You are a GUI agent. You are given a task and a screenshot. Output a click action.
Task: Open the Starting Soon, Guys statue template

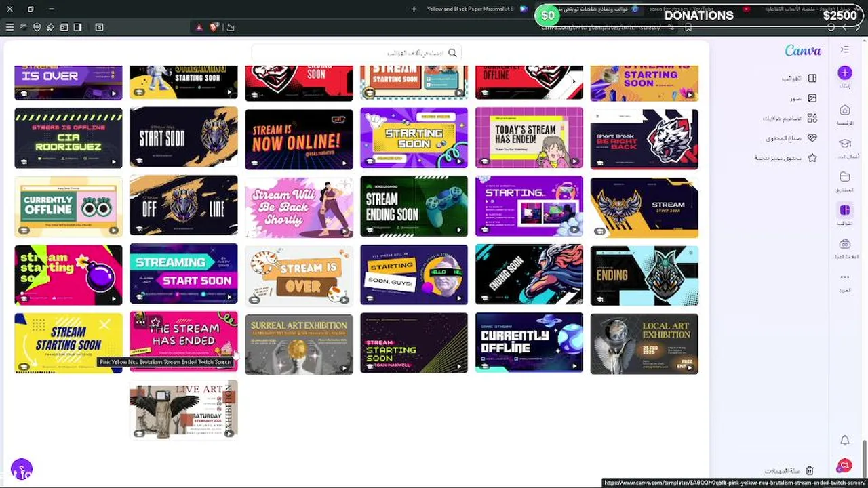(x=414, y=274)
